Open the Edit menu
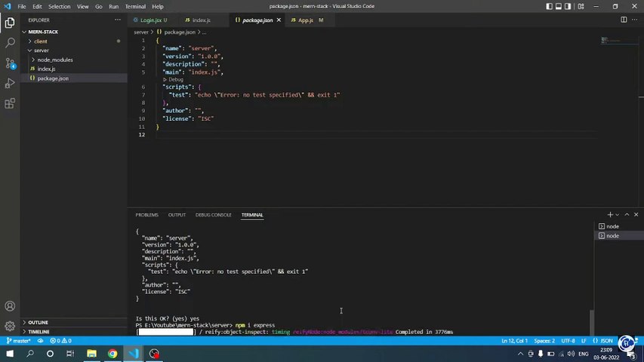Image resolution: width=644 pixels, height=362 pixels. point(38,7)
